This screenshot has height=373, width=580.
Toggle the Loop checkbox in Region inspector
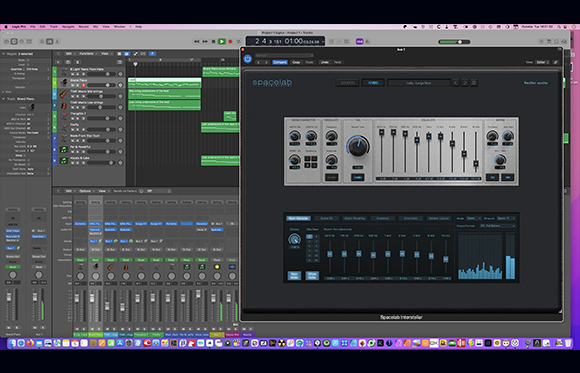(28, 64)
